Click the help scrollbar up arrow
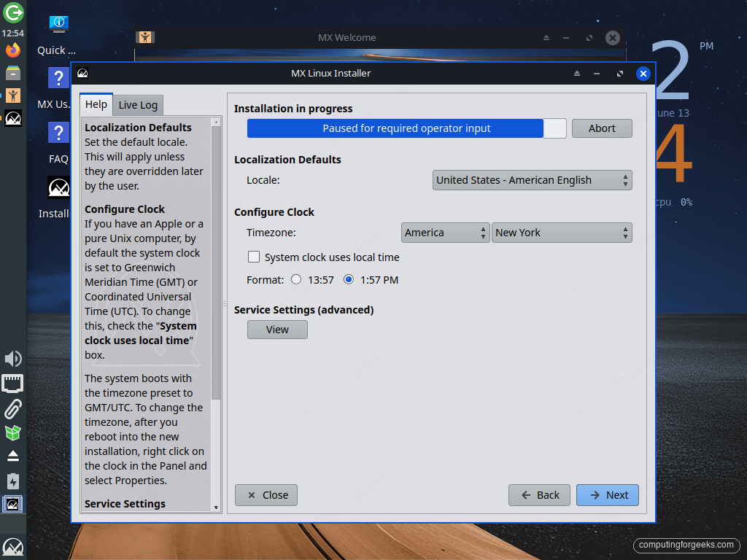 [216, 122]
